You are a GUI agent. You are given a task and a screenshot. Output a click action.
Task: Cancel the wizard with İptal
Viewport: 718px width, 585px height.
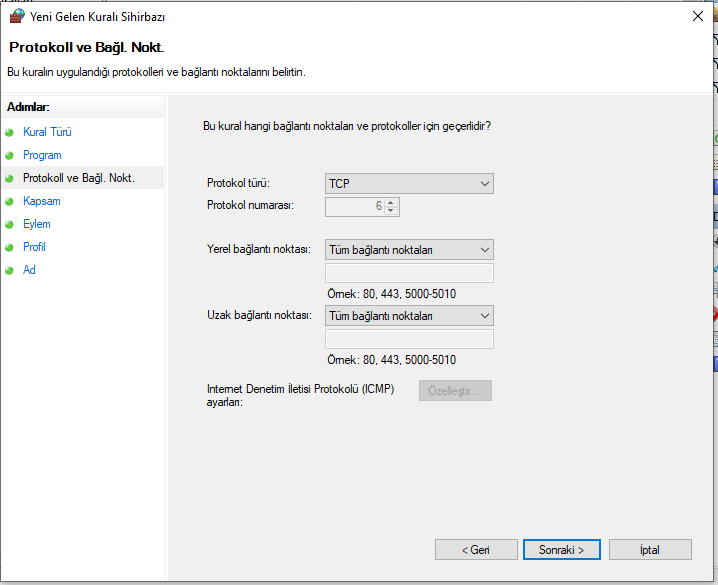(650, 549)
